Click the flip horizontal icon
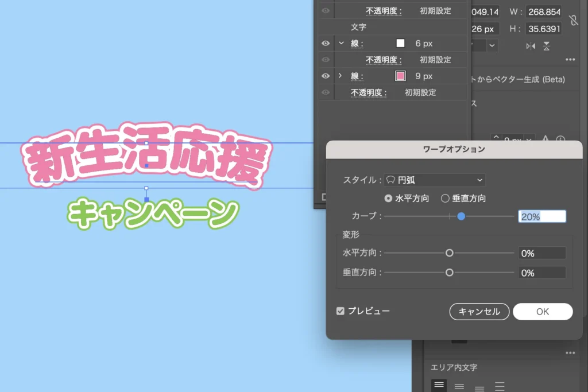This screenshot has width=588, height=392. (530, 45)
